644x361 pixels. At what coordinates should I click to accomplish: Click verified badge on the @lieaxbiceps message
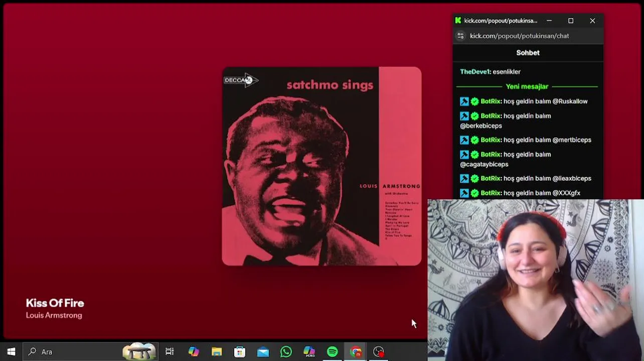click(x=474, y=178)
